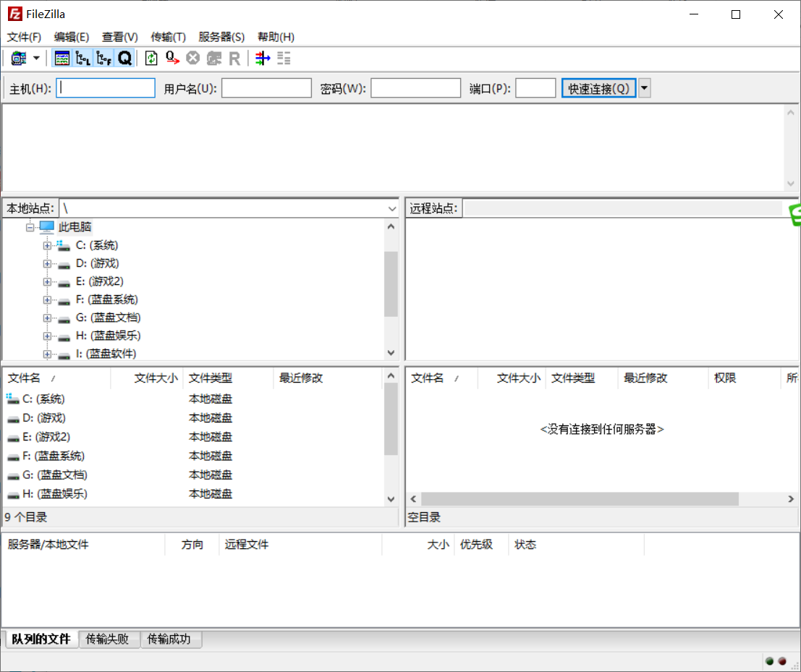Select I: (蓝盘软件) in local tree
801x672 pixels.
(106, 354)
